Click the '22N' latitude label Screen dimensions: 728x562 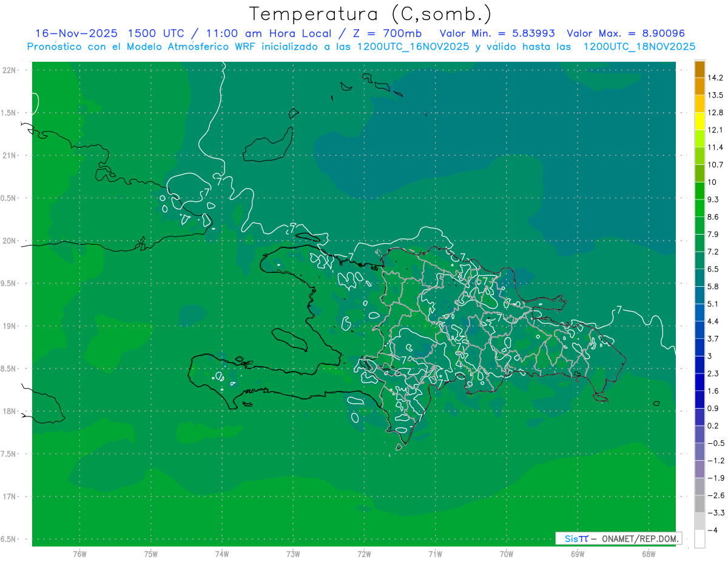click(8, 70)
